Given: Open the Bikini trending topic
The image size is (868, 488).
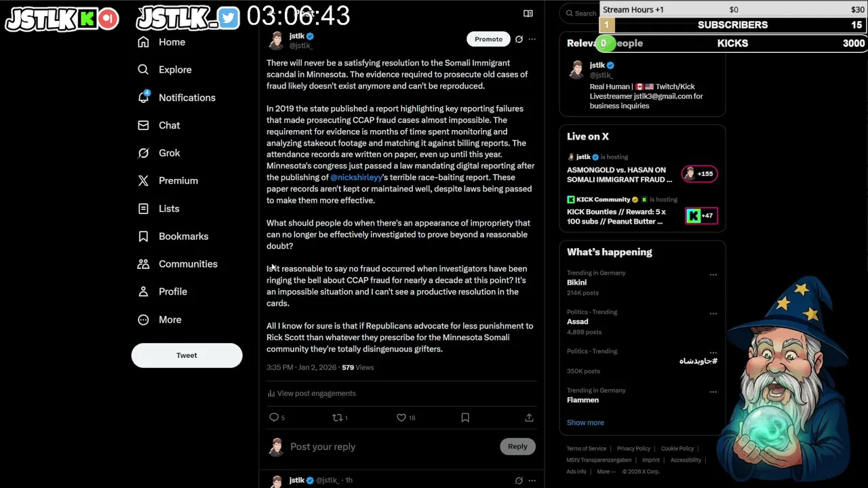Looking at the screenshot, I should click(576, 283).
